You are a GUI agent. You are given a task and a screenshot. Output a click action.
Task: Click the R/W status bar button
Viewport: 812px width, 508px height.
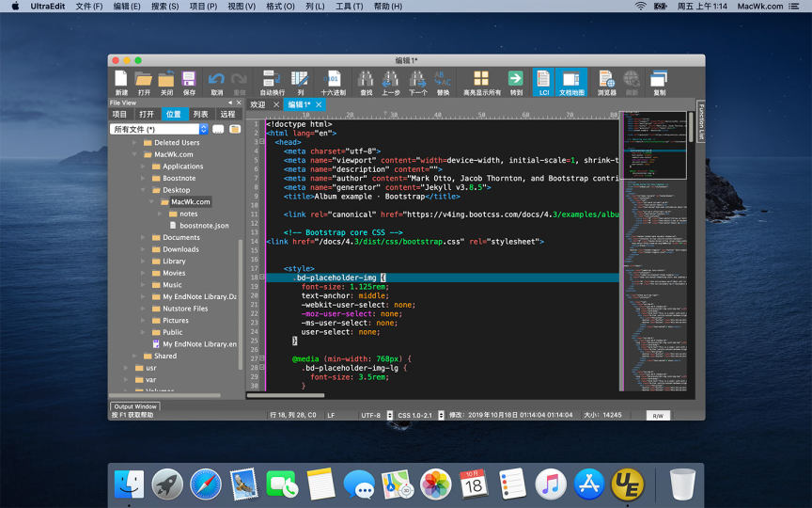click(658, 415)
